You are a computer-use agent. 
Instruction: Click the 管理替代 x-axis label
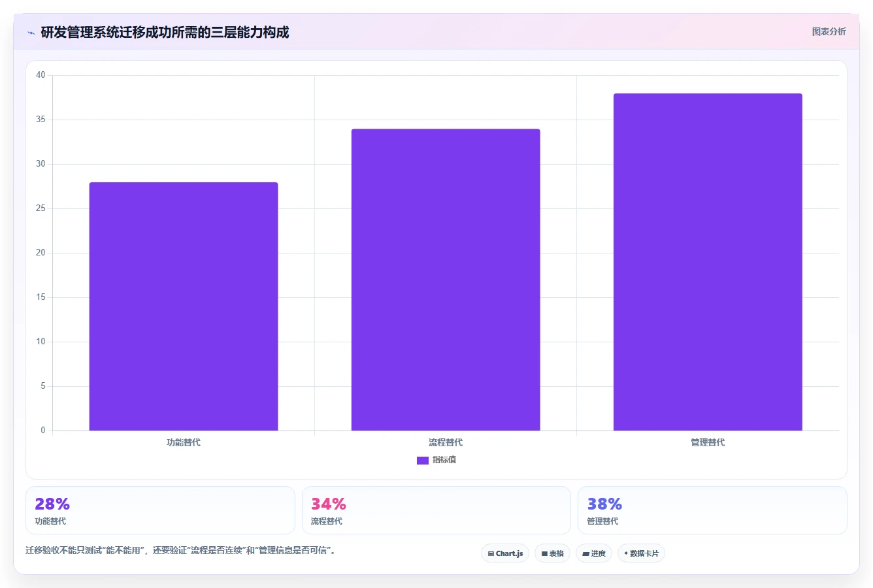point(708,442)
